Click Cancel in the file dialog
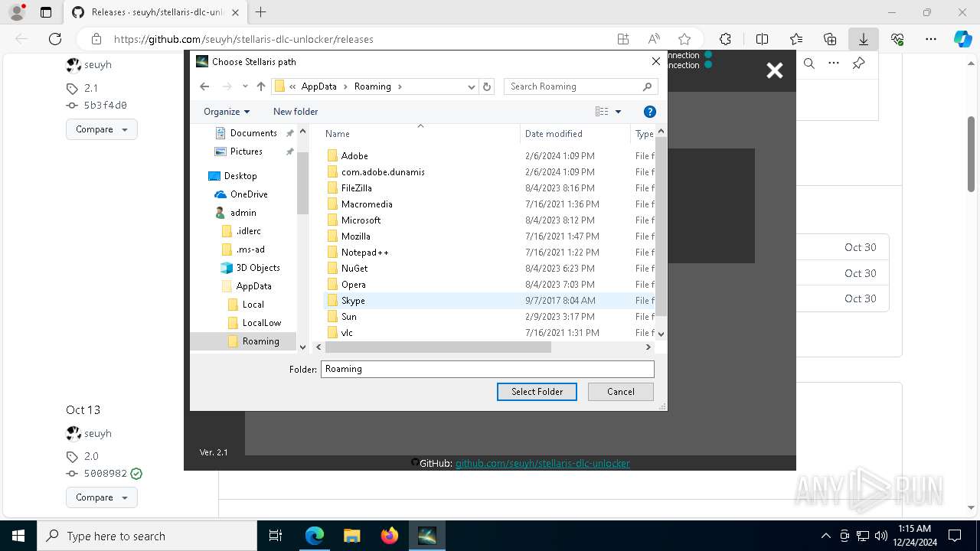Image resolution: width=980 pixels, height=551 pixels. (621, 391)
